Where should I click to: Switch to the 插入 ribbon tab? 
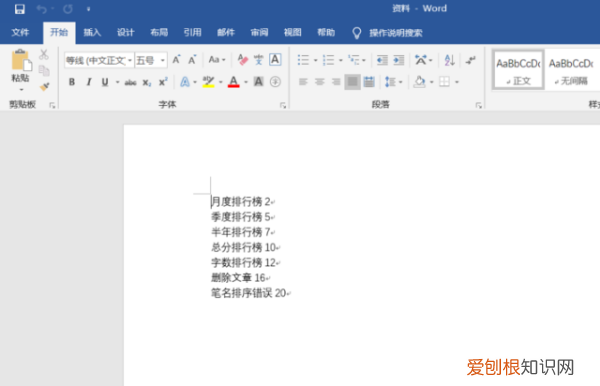[x=92, y=33]
